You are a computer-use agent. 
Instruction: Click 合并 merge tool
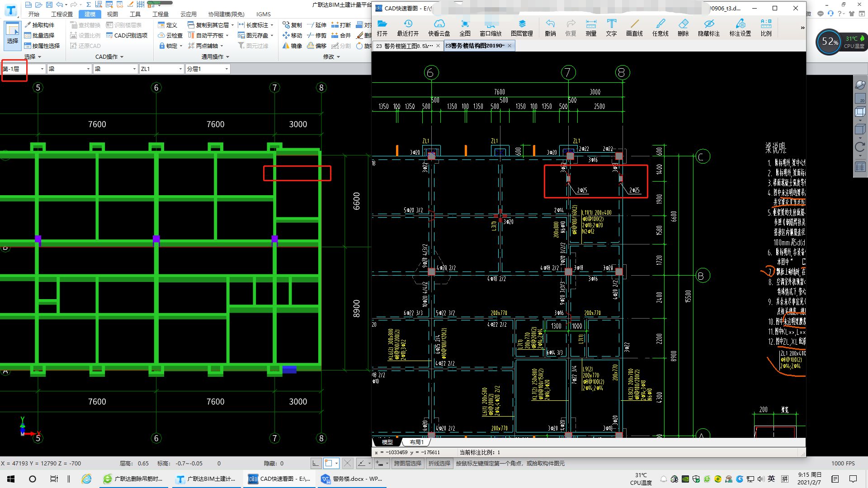341,35
